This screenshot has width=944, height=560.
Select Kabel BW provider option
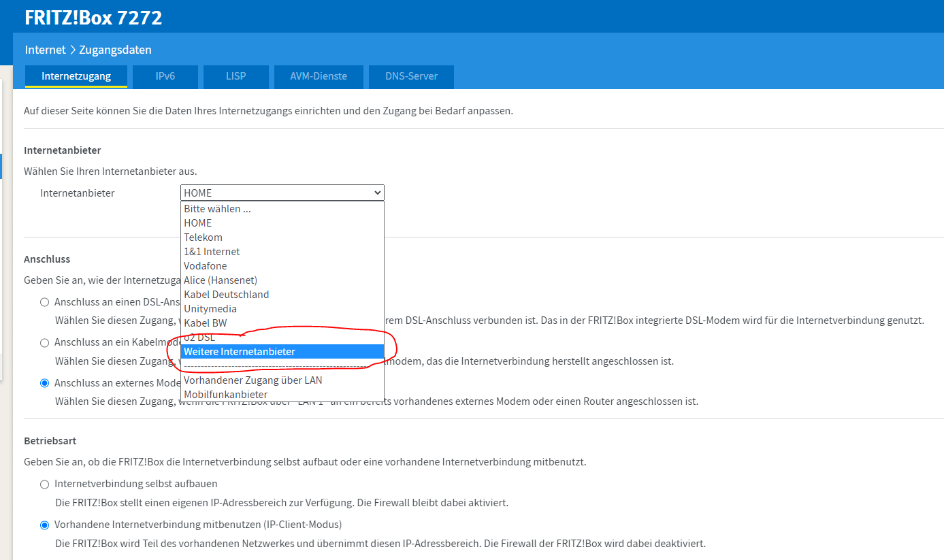coord(282,323)
